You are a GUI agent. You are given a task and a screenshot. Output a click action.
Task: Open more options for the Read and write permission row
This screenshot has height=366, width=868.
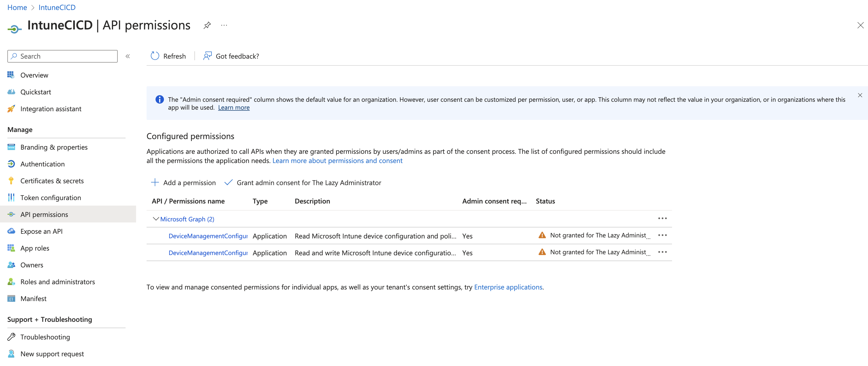pyautogui.click(x=662, y=252)
